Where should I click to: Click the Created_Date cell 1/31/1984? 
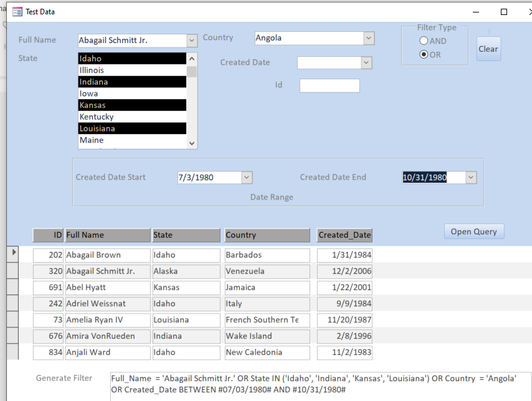click(344, 255)
